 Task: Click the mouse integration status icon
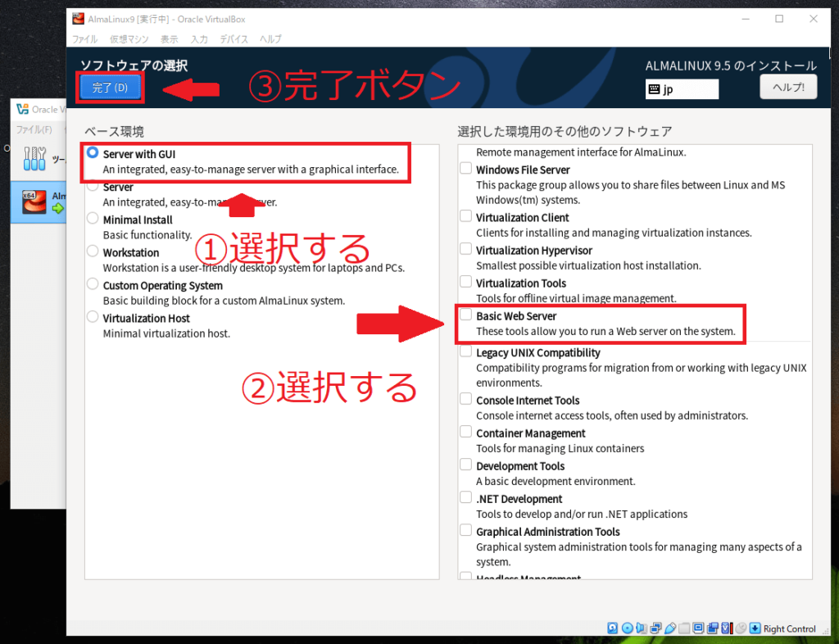tap(741, 628)
